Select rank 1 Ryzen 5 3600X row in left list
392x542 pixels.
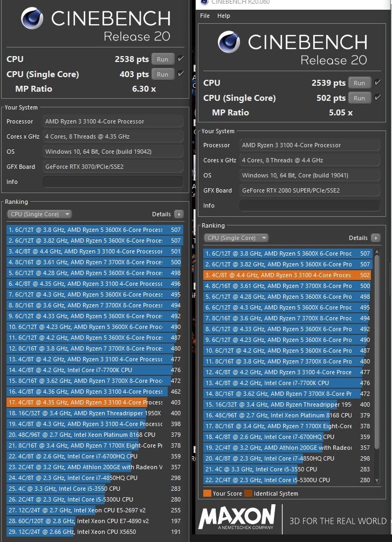[94, 230]
